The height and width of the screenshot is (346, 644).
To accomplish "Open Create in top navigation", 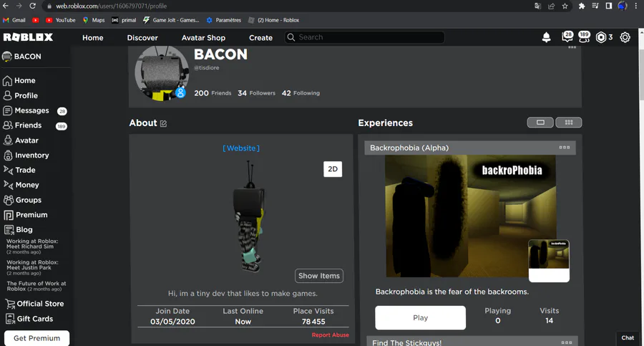I will (260, 38).
